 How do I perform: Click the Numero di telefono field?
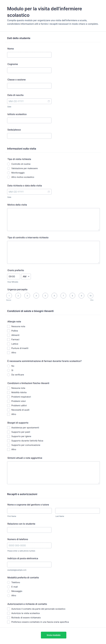[29, 545]
